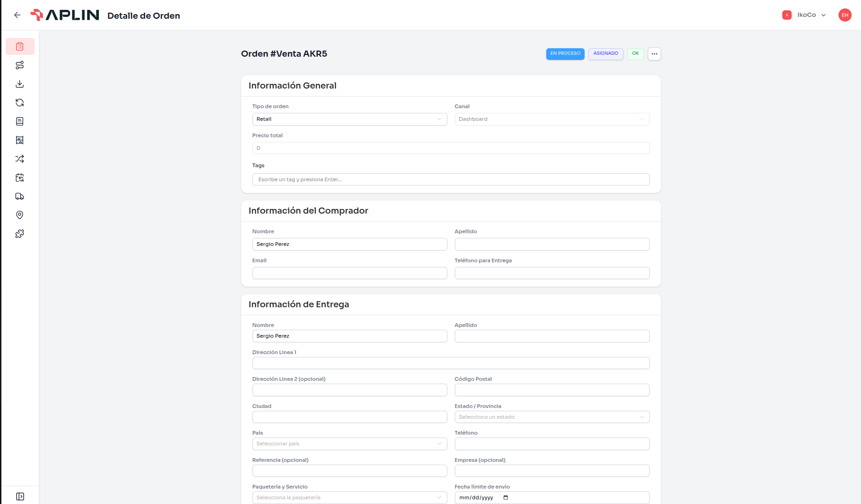Open the location pin sidebar icon

coord(20,215)
